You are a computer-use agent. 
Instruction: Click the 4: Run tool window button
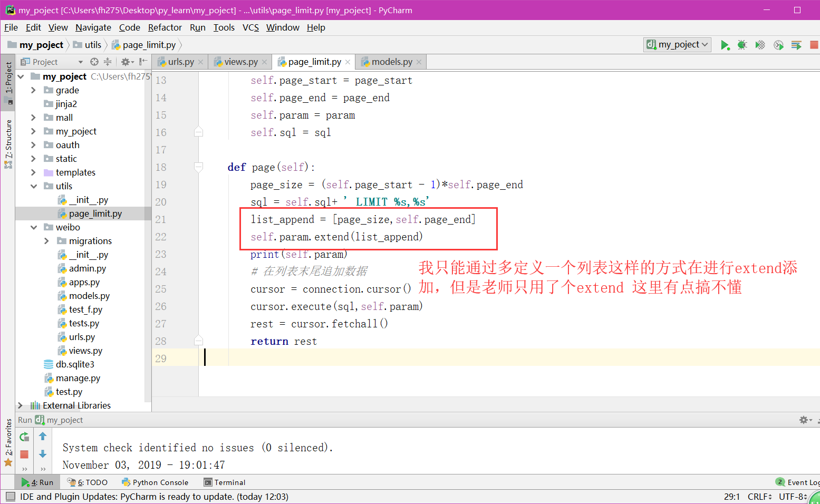point(37,482)
